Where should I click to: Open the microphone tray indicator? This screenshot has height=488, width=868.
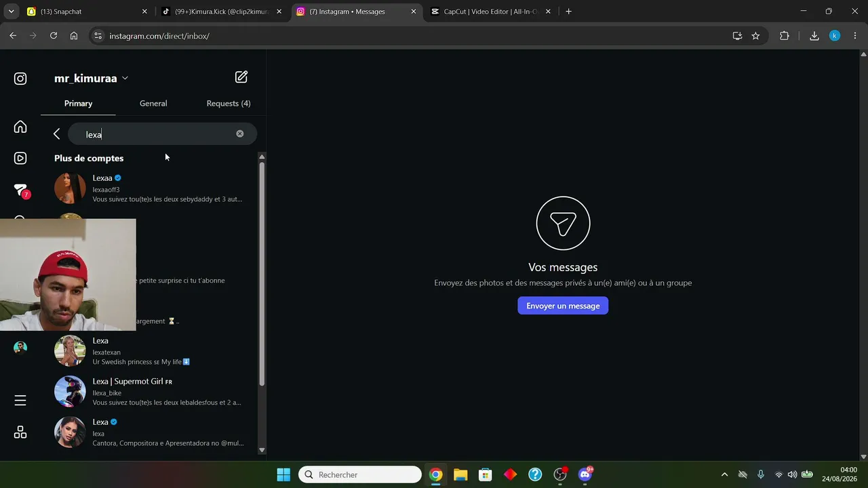pos(761,474)
